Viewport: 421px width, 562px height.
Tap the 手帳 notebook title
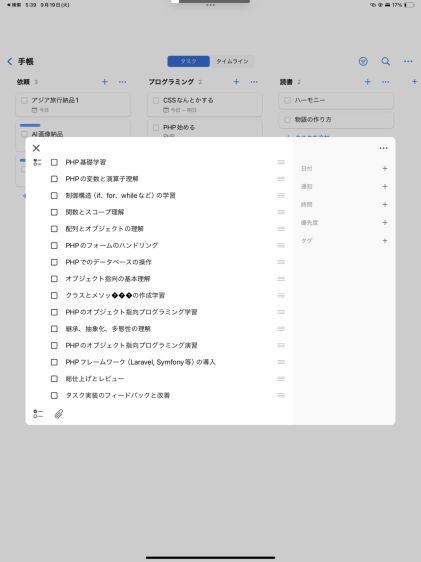pyautogui.click(x=26, y=62)
